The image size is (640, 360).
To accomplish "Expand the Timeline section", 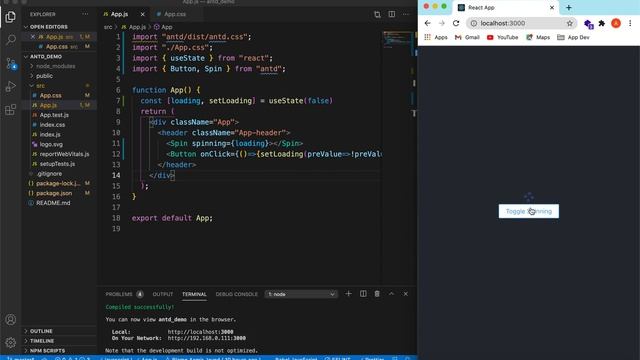I will pos(59,341).
